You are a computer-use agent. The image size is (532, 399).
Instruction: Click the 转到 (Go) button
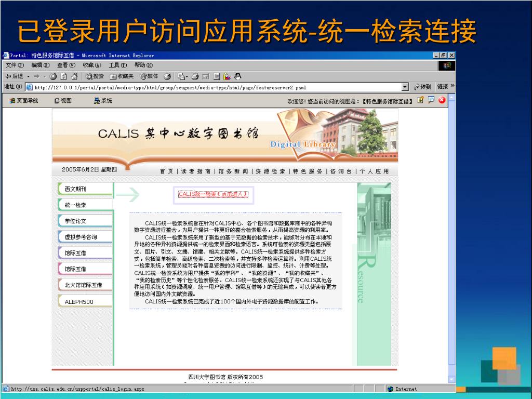pyautogui.click(x=422, y=87)
